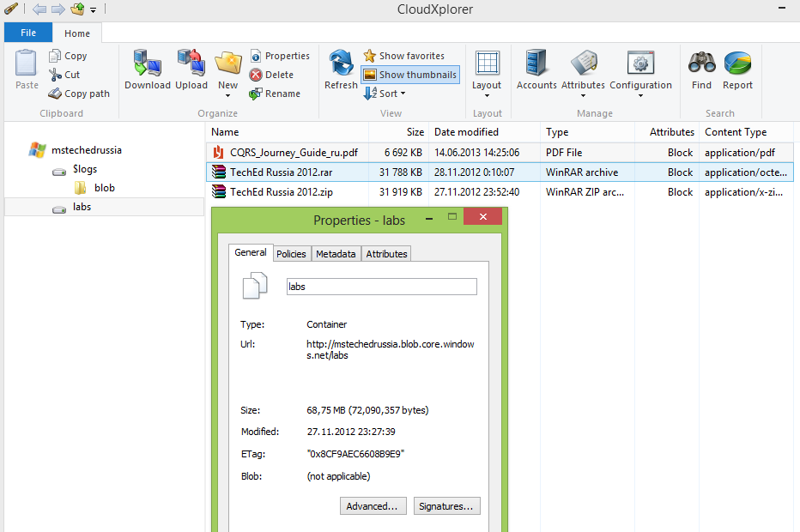Click the ETag value in Properties
Viewport: 800px width, 532px height.
pyautogui.click(x=355, y=454)
